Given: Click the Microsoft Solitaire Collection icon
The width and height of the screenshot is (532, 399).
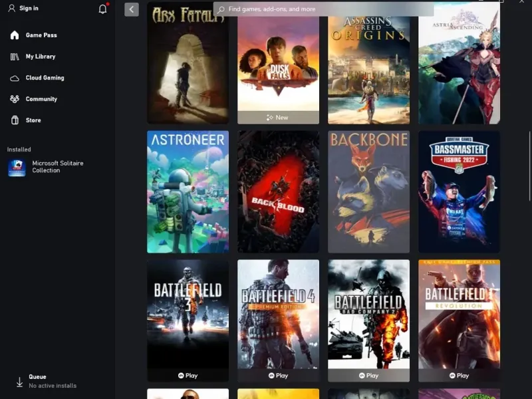Looking at the screenshot, I should [x=17, y=168].
